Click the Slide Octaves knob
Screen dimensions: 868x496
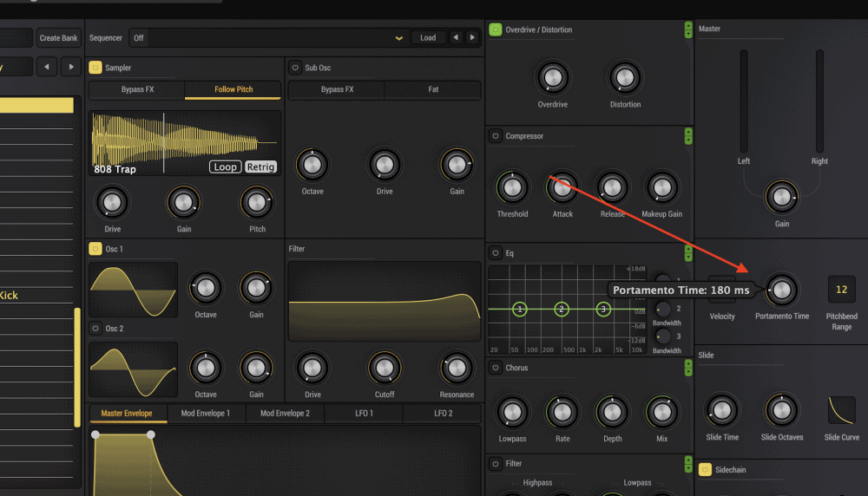(782, 410)
